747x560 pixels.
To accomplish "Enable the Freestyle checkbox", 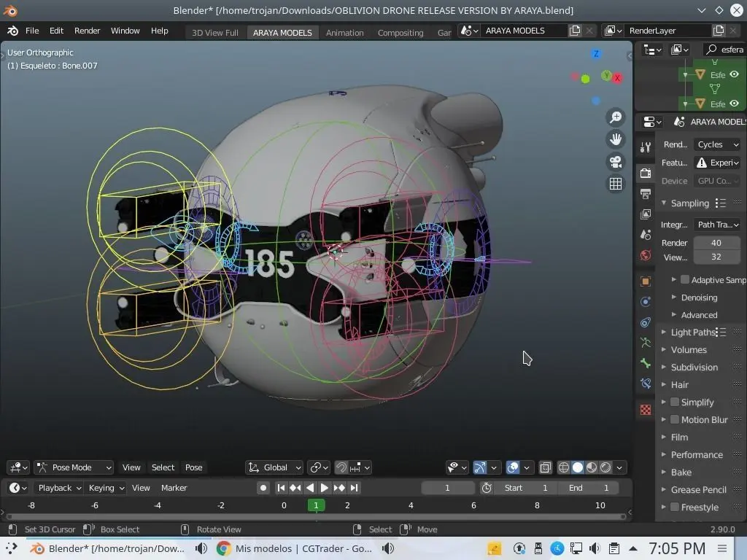I will 675,507.
